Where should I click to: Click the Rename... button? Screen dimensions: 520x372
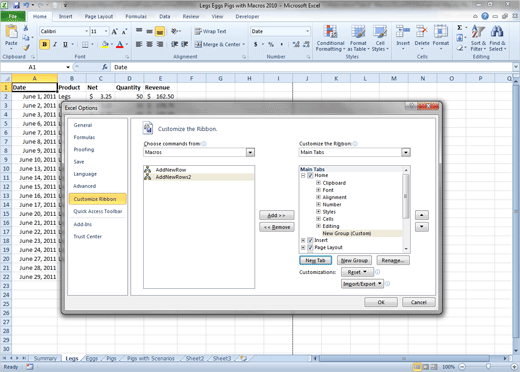[x=393, y=260]
